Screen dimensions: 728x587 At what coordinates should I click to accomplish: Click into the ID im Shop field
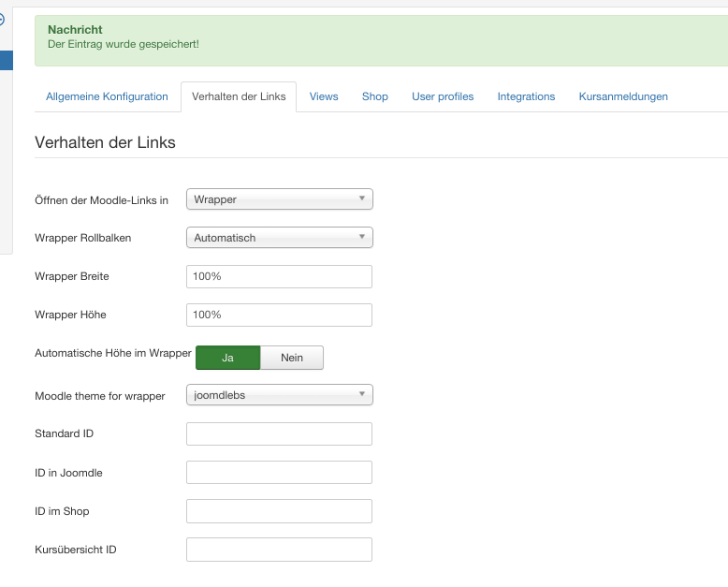coord(280,511)
